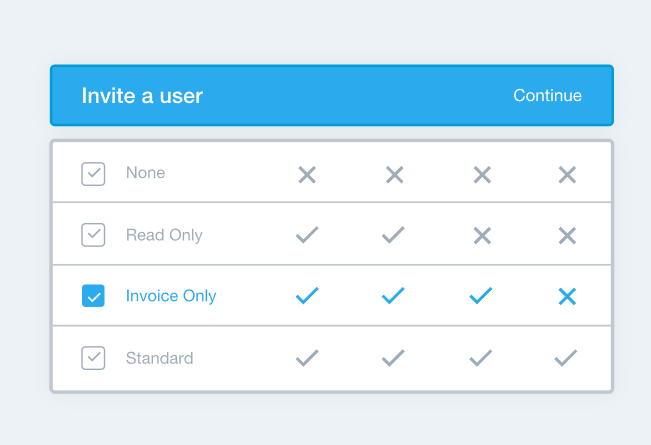Tick the Standard permission checkbox

(x=93, y=358)
